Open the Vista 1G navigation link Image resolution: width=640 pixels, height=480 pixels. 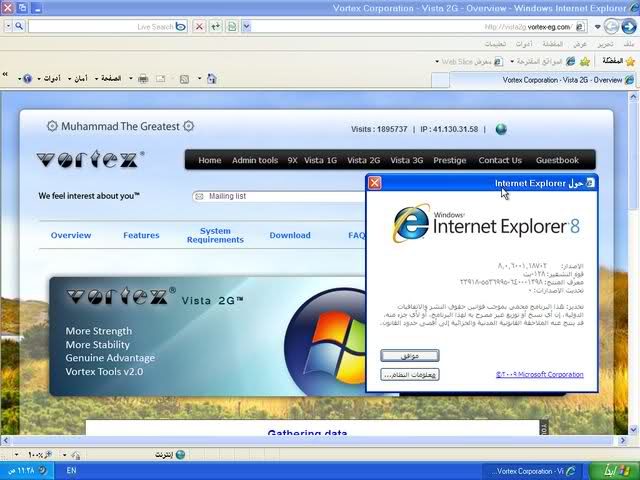[320, 160]
